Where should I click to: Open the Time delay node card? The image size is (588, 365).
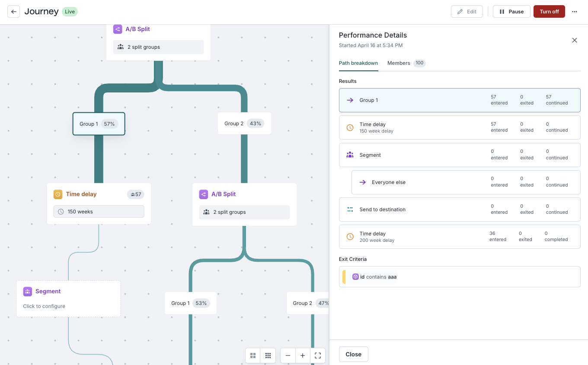click(x=99, y=204)
